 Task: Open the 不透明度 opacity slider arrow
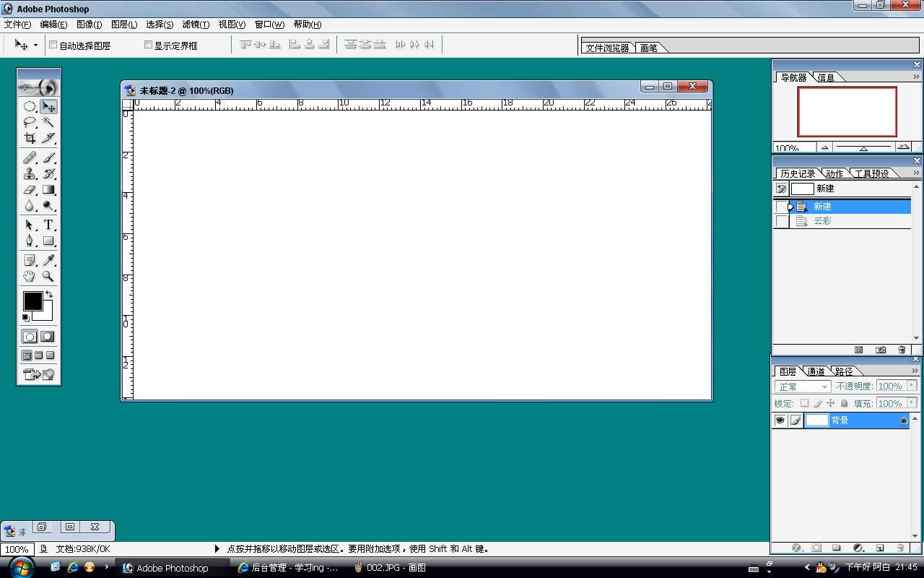tap(912, 386)
